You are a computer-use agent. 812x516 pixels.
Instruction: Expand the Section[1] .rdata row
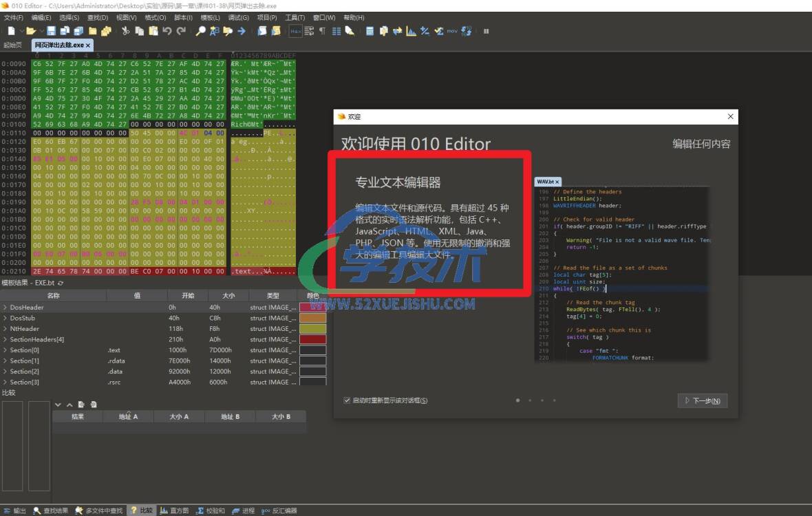[x=6, y=361]
